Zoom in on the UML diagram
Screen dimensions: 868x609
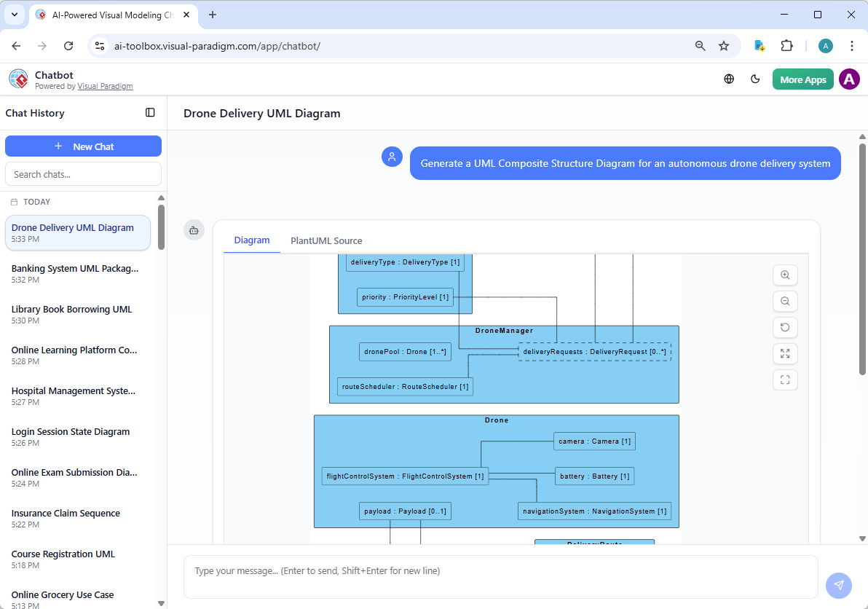[785, 275]
